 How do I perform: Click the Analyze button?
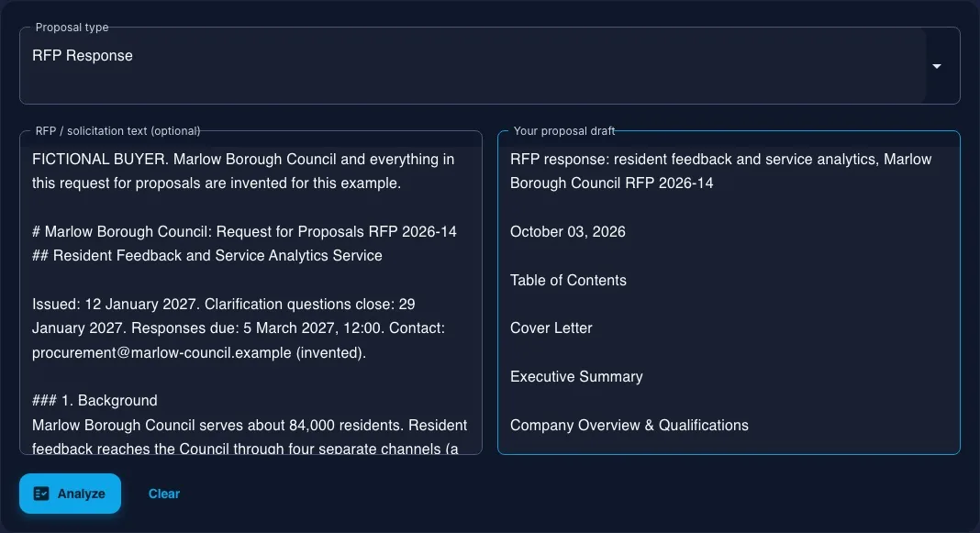[x=70, y=494]
